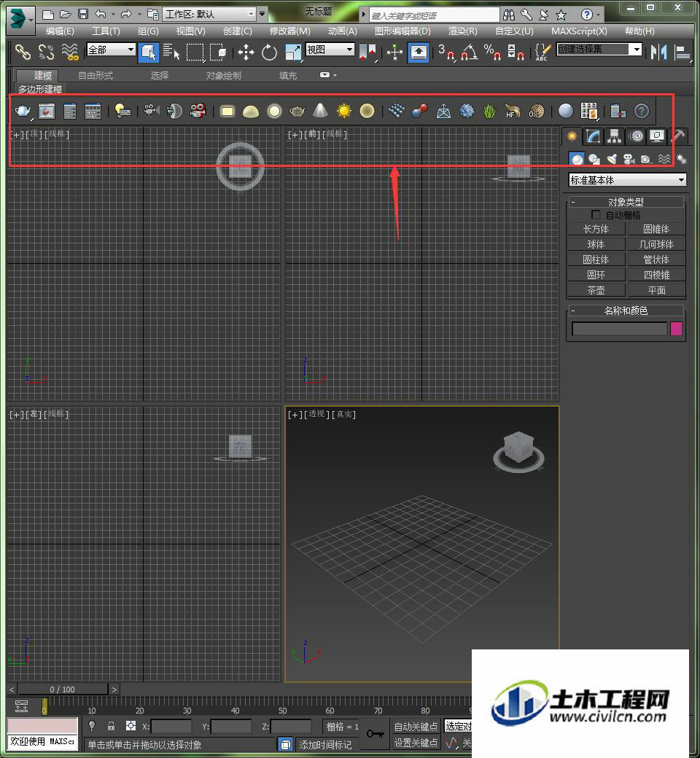Select the Link tool chain icon

click(x=23, y=51)
